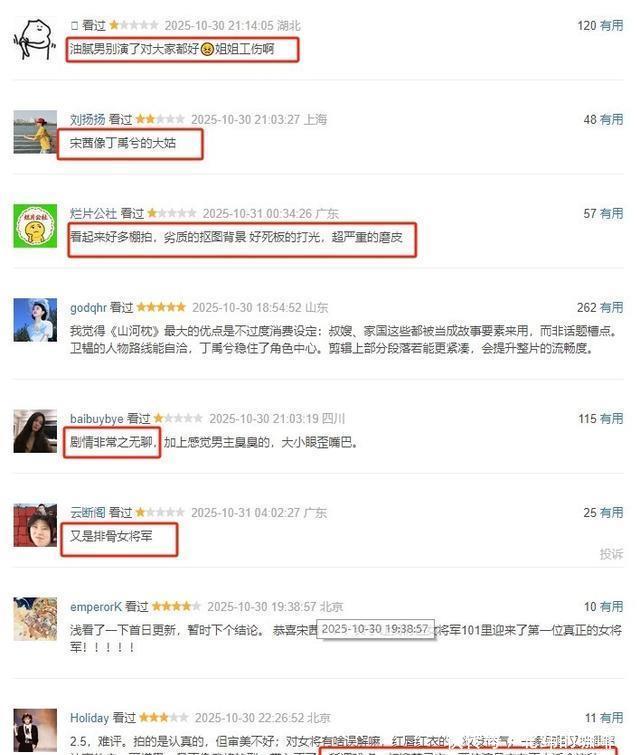The width and height of the screenshot is (640, 755).
Task: Click Holiday's profile avatar
Action: (x=35, y=730)
